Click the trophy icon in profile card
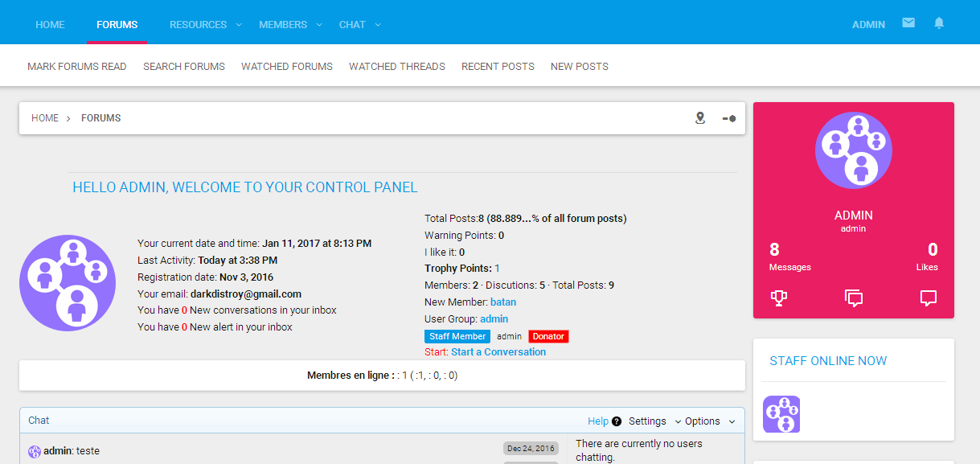Screen dimensions: 980x464 click(778, 298)
